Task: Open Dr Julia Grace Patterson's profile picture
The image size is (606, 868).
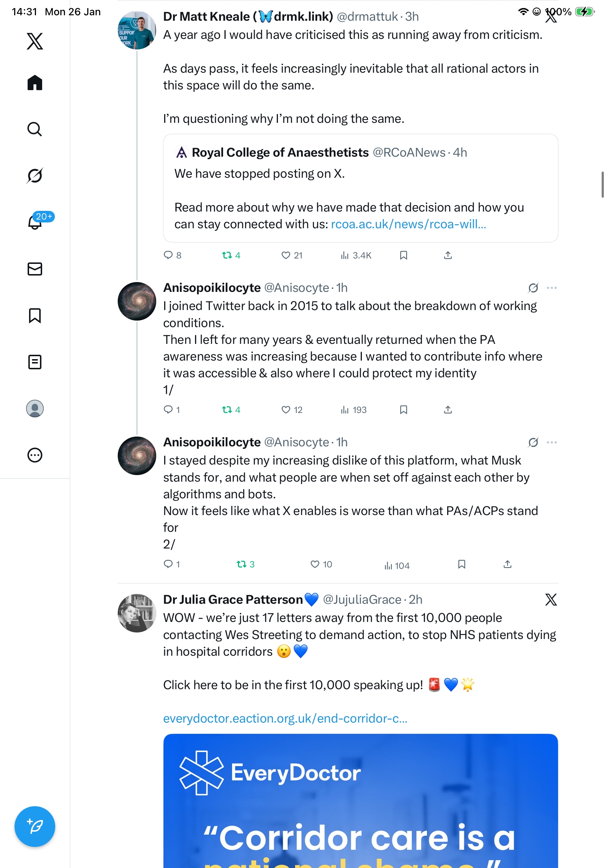Action: pos(137,613)
